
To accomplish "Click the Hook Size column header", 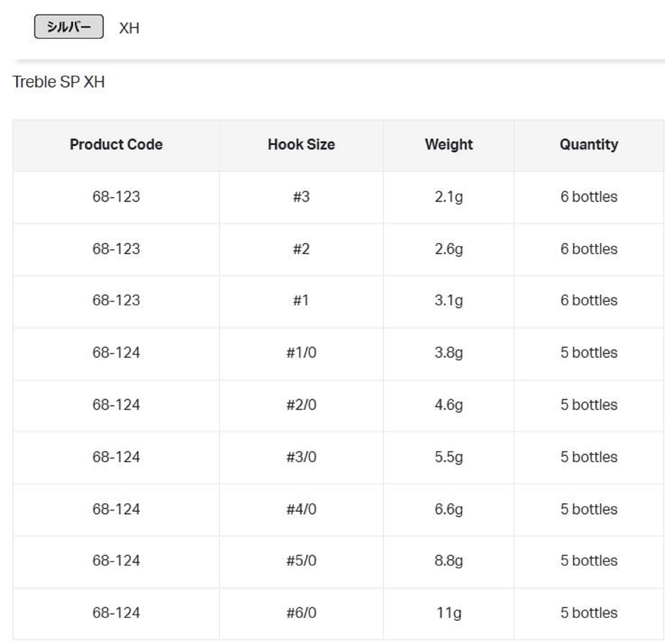I will tap(301, 145).
